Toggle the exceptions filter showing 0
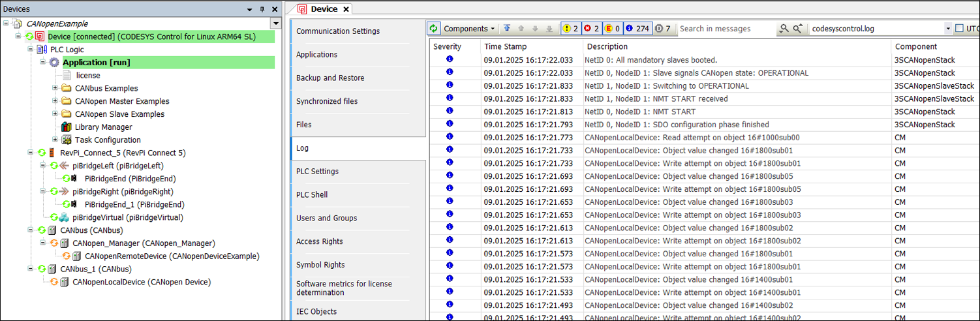Viewport: 980px width, 321px height. click(x=612, y=29)
